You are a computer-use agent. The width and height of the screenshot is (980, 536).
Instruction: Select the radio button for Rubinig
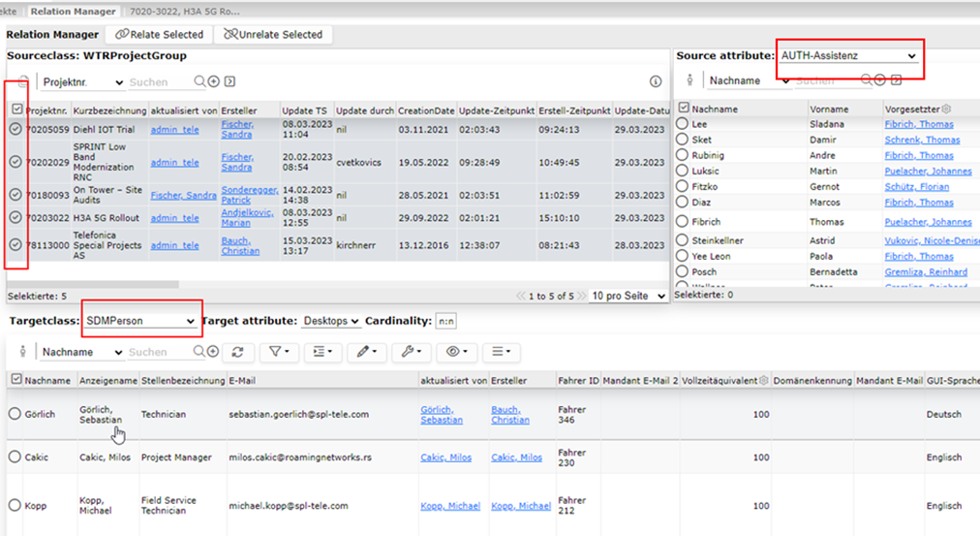[682, 155]
